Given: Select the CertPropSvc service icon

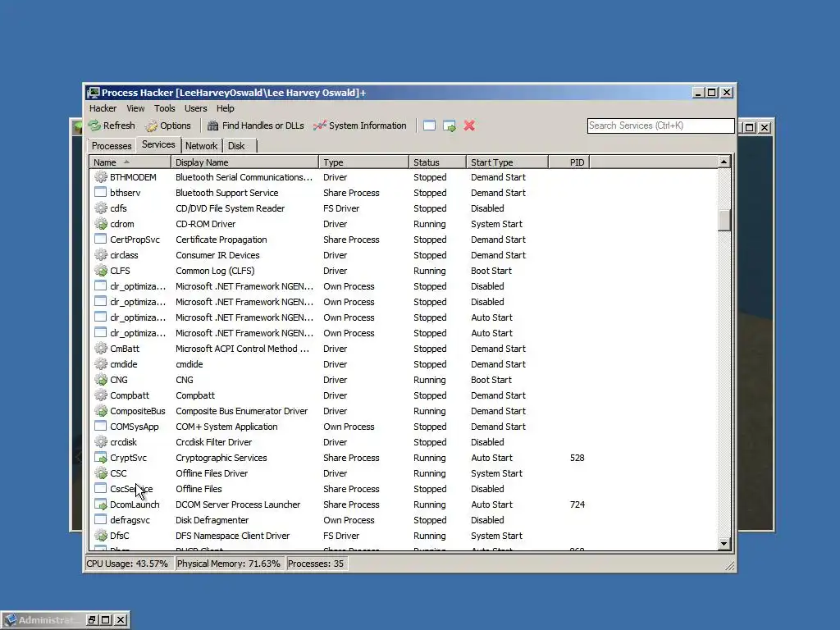Looking at the screenshot, I should (101, 239).
